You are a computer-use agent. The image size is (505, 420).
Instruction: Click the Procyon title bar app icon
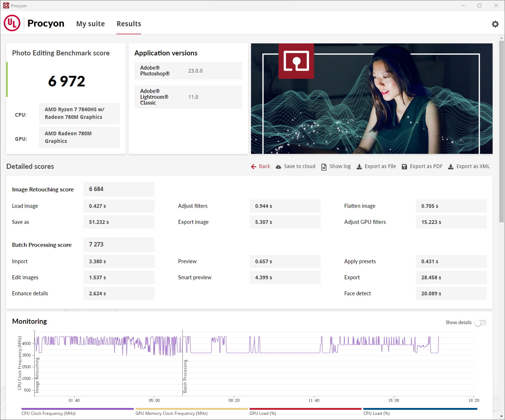[x=6, y=5]
